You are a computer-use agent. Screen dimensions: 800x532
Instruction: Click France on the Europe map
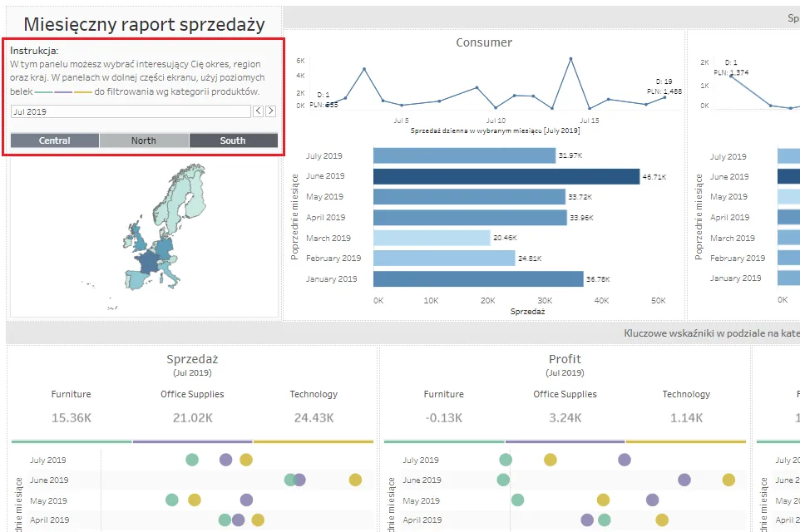(x=150, y=264)
